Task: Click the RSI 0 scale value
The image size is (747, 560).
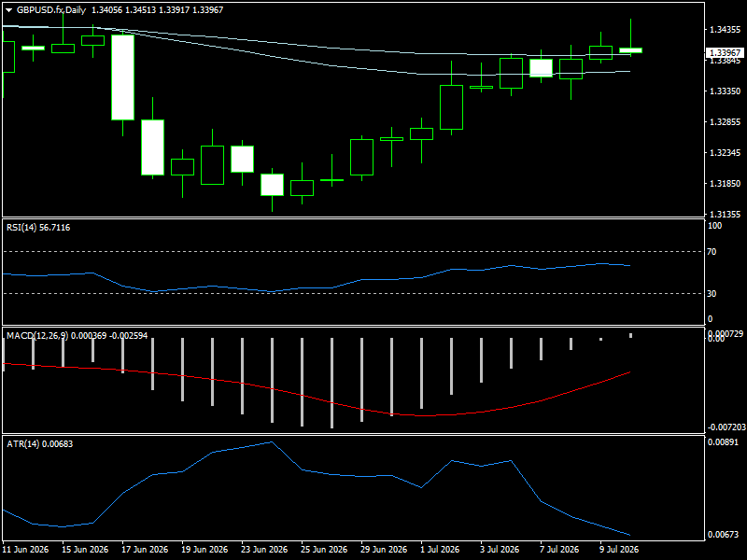Action: [711, 319]
